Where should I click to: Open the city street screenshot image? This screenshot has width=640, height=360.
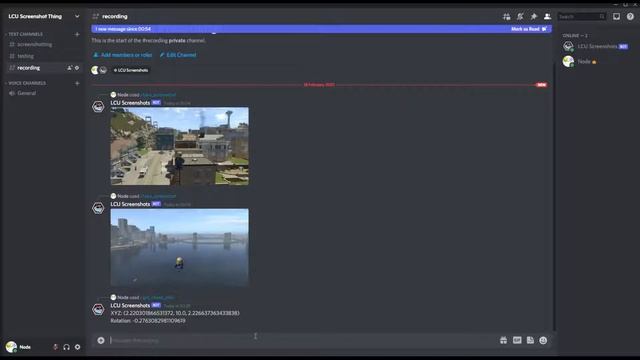coord(180,146)
